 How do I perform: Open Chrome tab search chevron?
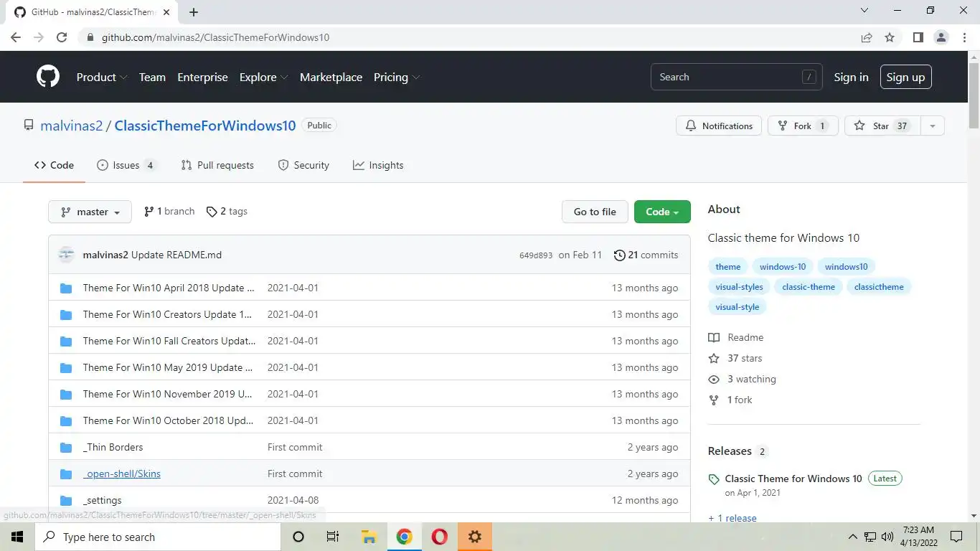click(x=864, y=11)
